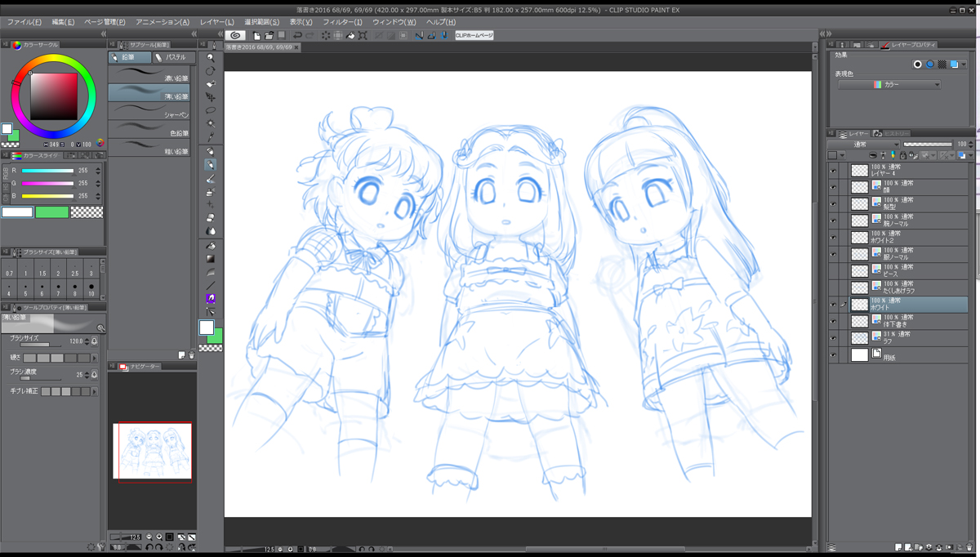Click the brush size value 120.0 field
Viewport: 980px width, 557px height.
tap(75, 341)
